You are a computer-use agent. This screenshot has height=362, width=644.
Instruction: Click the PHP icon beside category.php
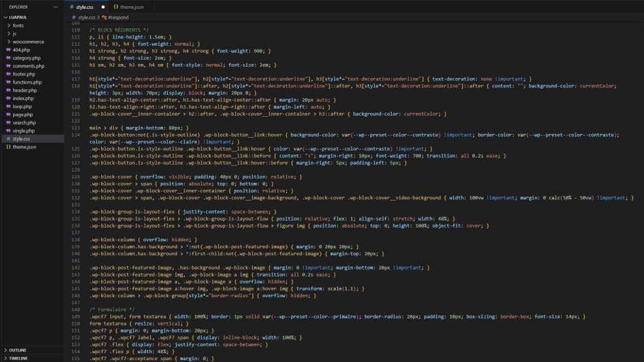tap(8, 58)
